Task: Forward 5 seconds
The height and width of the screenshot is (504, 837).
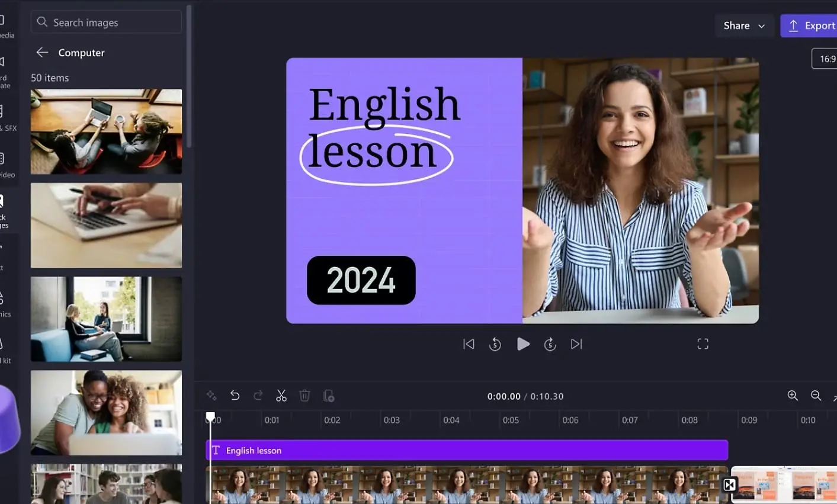Action: tap(550, 344)
